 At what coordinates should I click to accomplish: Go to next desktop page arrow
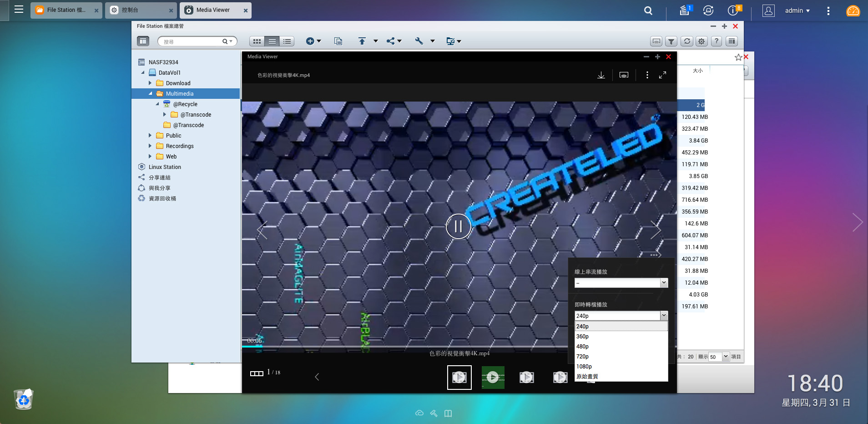pyautogui.click(x=858, y=222)
